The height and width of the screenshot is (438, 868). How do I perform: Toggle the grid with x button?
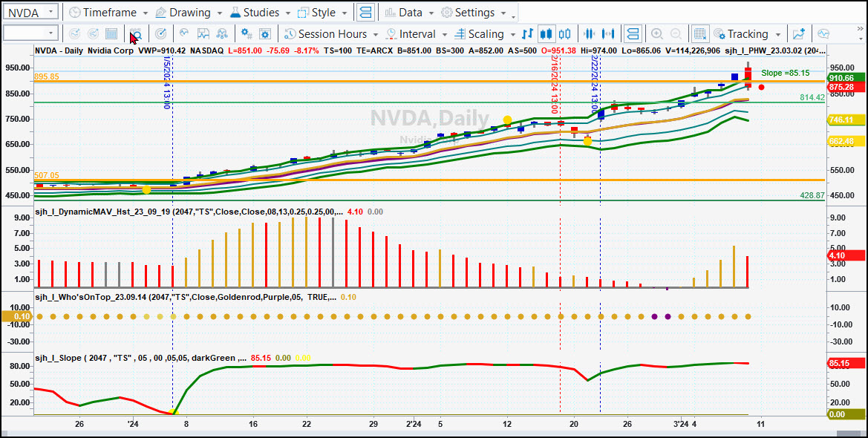699,33
